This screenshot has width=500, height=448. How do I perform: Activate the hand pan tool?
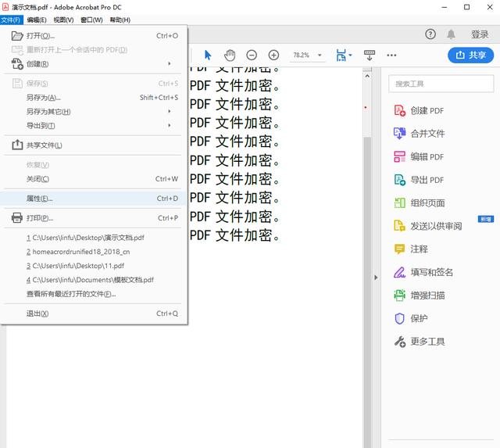click(230, 56)
